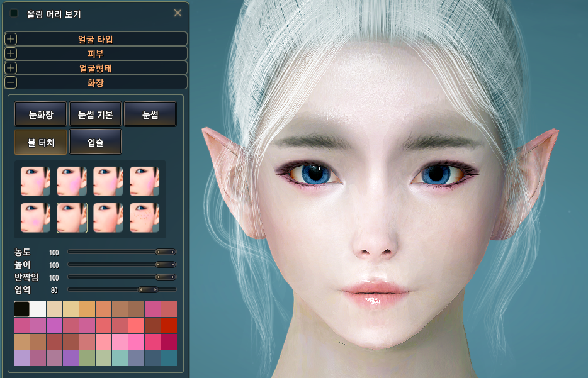Pick the purple-magenta swatch, second row
The width and height of the screenshot is (588, 378).
pyautogui.click(x=54, y=326)
